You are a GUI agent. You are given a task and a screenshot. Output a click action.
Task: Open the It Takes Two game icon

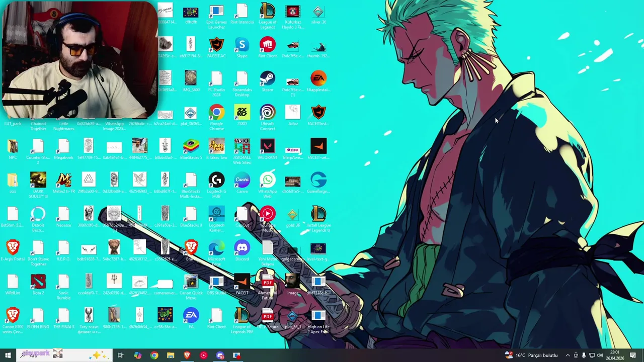[x=216, y=149]
